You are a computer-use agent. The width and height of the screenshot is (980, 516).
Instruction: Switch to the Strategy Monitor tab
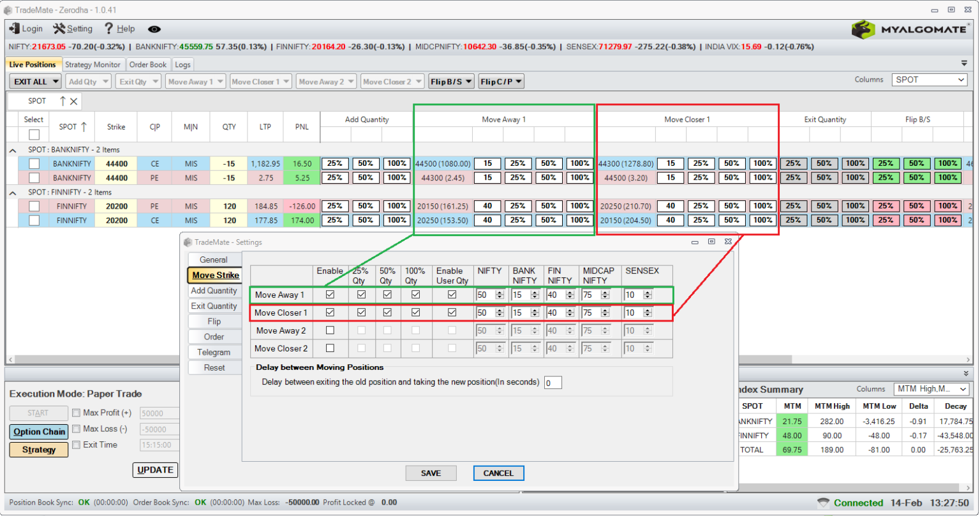93,64
